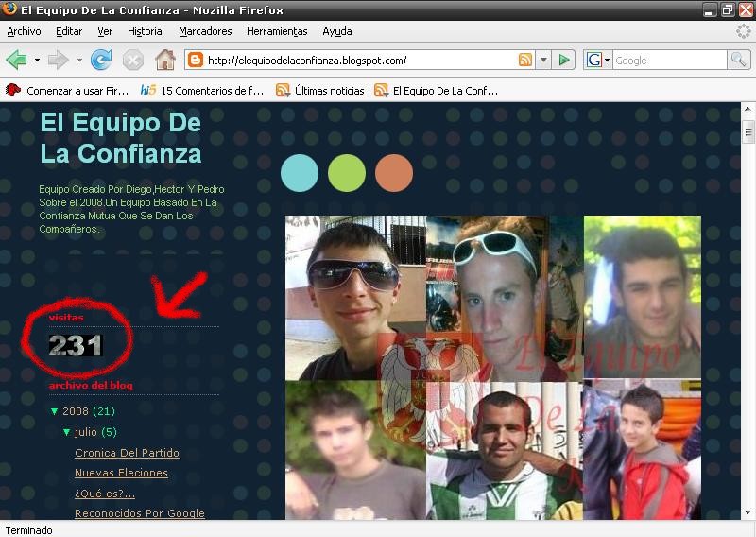Subscribe via the RSS feed icon in address bar

pyautogui.click(x=525, y=60)
